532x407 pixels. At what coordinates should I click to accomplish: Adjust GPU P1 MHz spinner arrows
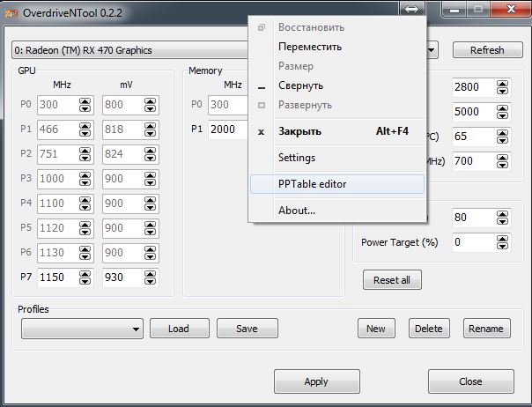click(x=85, y=129)
